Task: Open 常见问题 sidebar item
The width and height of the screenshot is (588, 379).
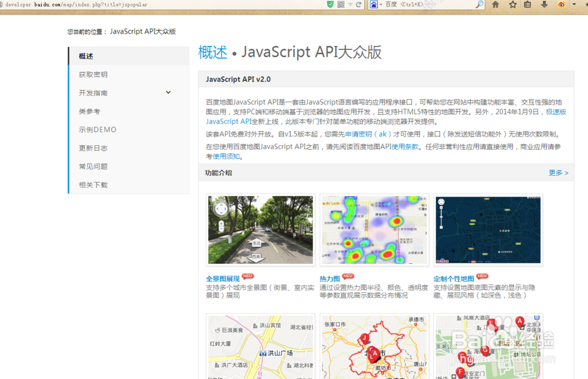Action: tap(129, 166)
